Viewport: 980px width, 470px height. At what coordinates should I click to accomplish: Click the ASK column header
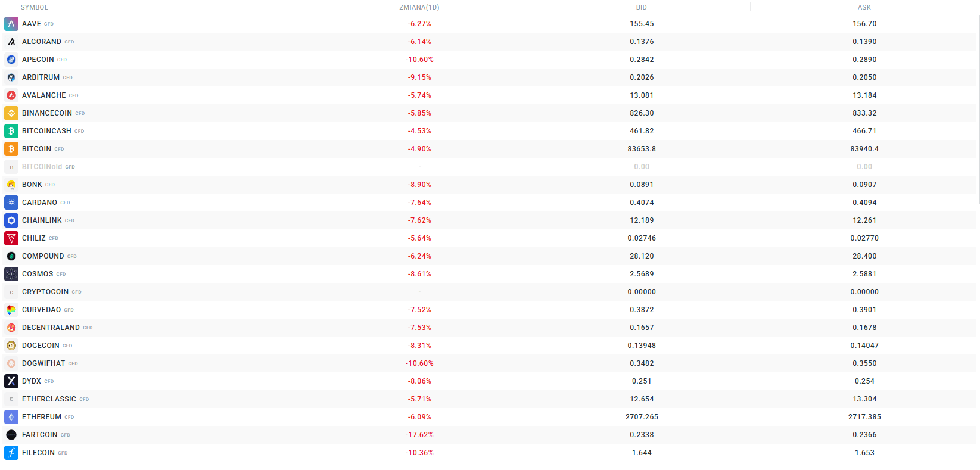864,7
